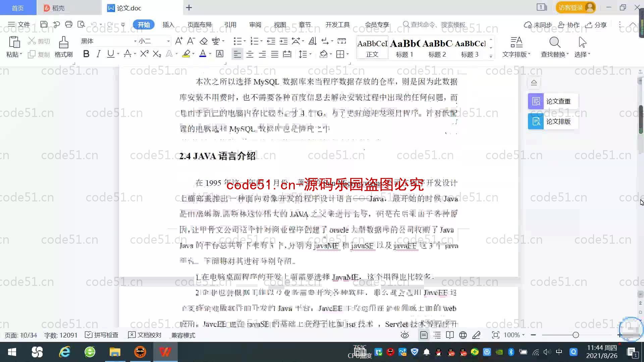Open the 页面布局 ribbon tab
The width and height of the screenshot is (644, 362).
pos(199,24)
